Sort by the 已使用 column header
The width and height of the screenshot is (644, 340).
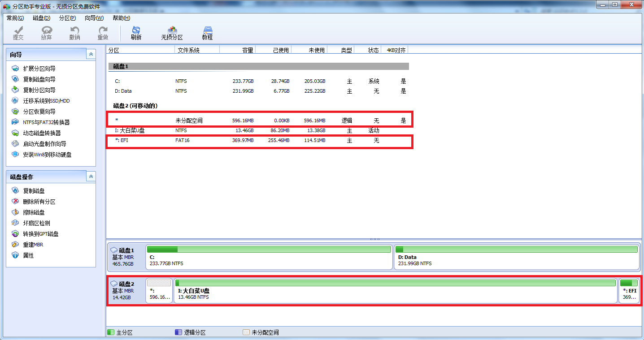pyautogui.click(x=274, y=50)
